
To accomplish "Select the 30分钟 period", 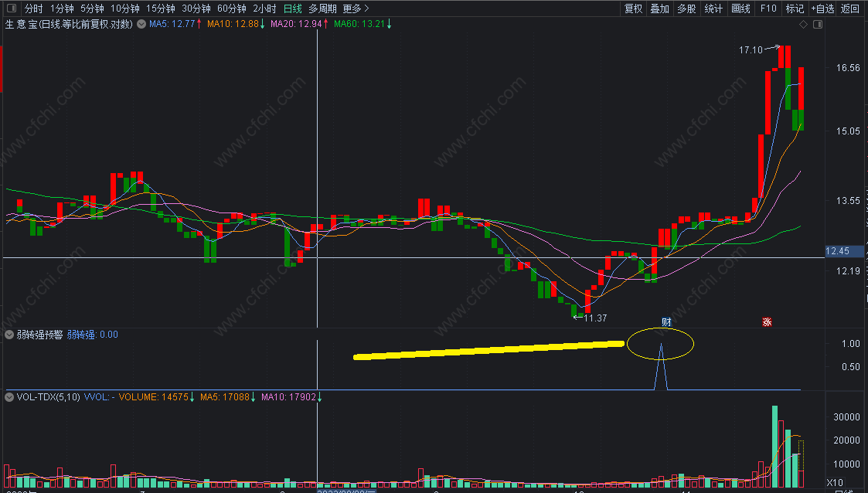I will click(x=196, y=8).
